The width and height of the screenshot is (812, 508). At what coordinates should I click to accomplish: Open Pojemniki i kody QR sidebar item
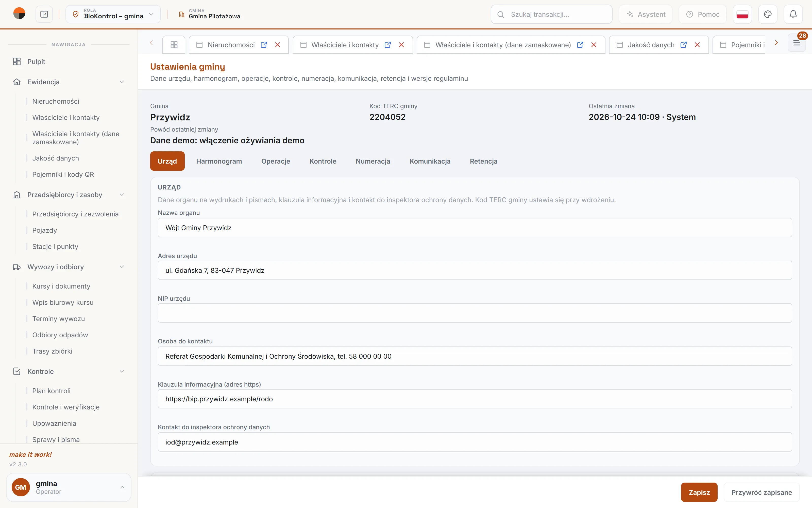(63, 174)
